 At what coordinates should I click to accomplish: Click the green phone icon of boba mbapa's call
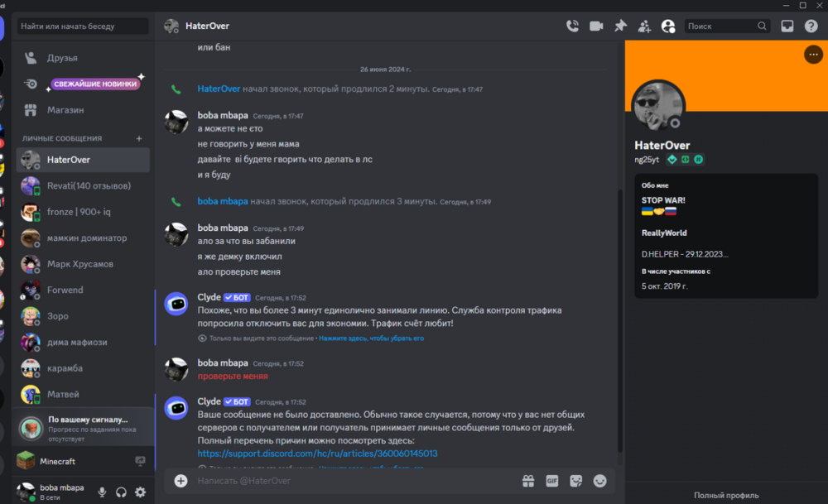tap(176, 202)
